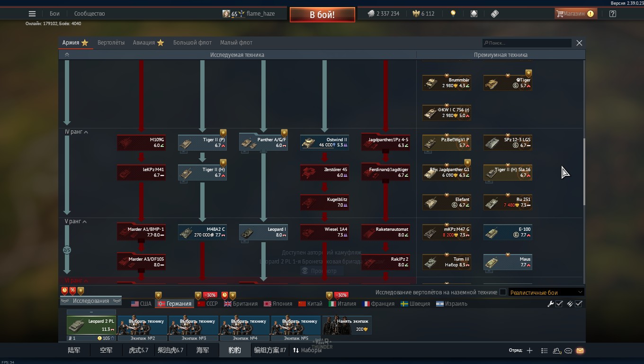Select the Marder A1/BMP-1 group

click(141, 232)
